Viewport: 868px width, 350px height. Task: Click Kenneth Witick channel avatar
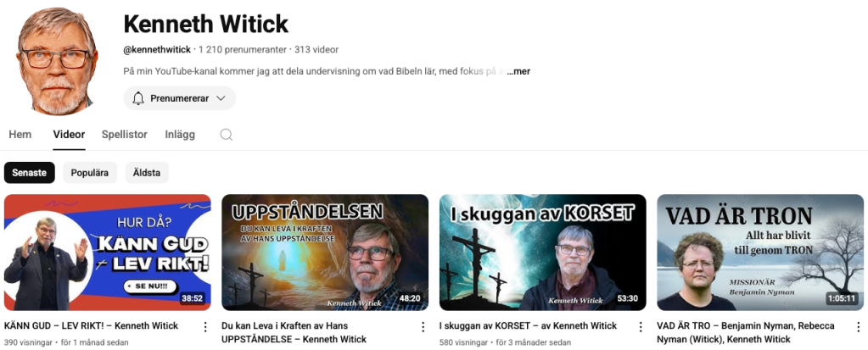pyautogui.click(x=58, y=61)
